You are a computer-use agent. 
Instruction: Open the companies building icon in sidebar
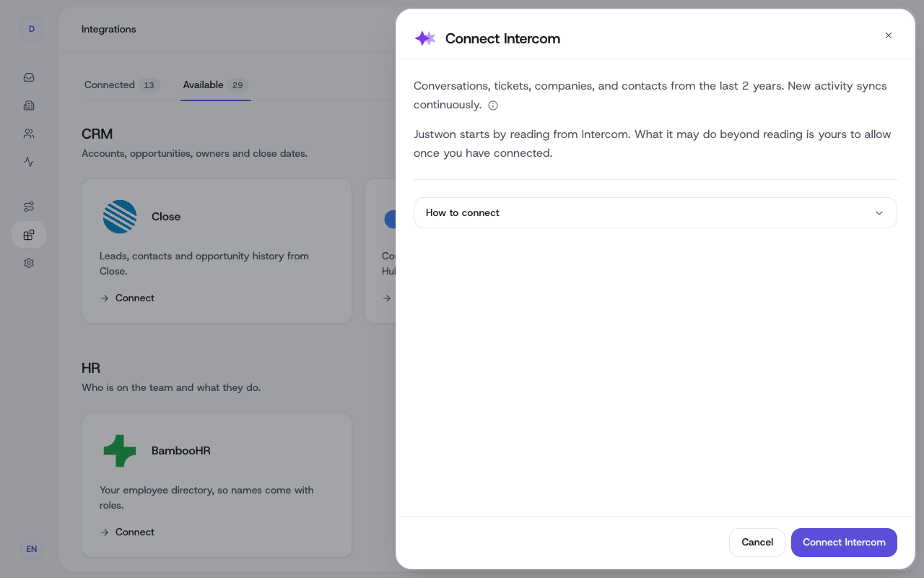pos(29,105)
